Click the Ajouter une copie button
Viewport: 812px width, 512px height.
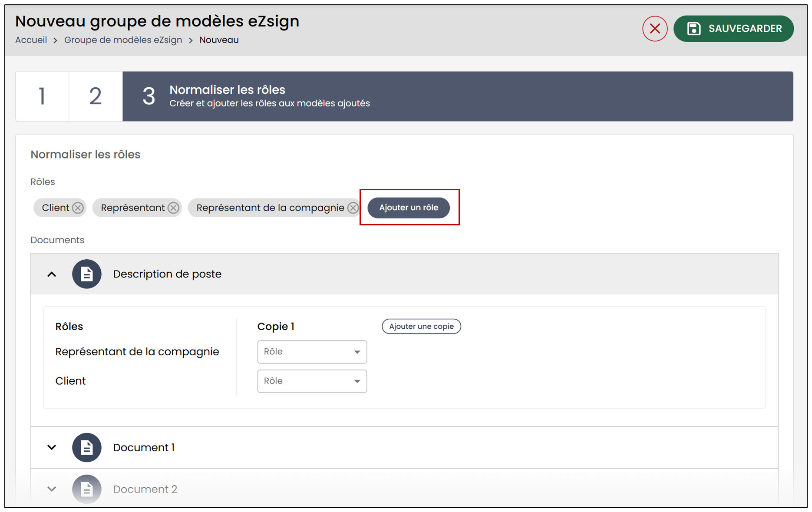[421, 326]
